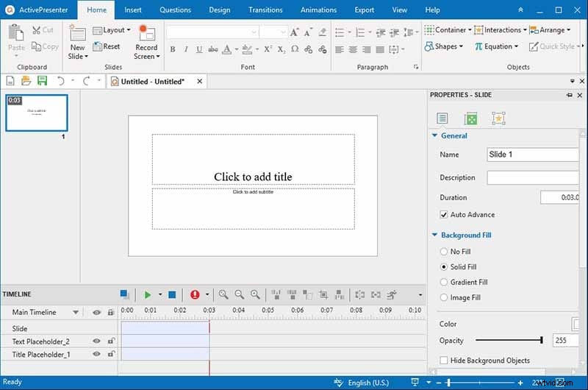The height and width of the screenshot is (390, 588).
Task: Click the Record Screen icon
Action: 146,34
